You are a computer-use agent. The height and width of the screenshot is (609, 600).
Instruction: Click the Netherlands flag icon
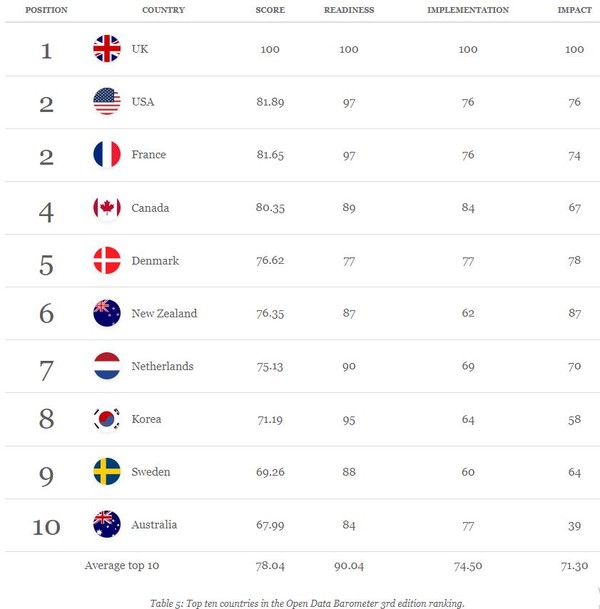pyautogui.click(x=106, y=366)
